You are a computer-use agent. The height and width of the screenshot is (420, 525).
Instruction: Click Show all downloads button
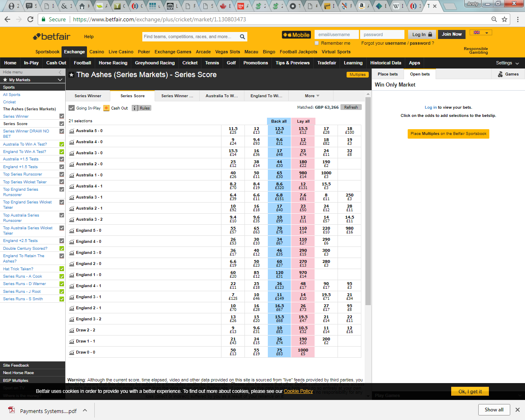point(494,410)
